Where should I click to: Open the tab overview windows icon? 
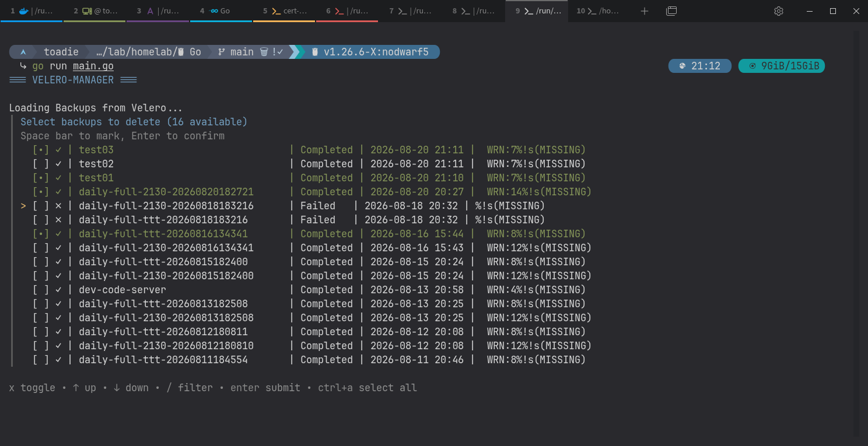click(671, 11)
